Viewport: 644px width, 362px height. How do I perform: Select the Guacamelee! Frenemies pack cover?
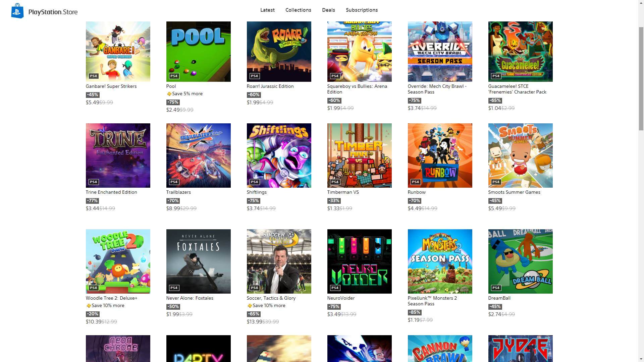tap(520, 51)
